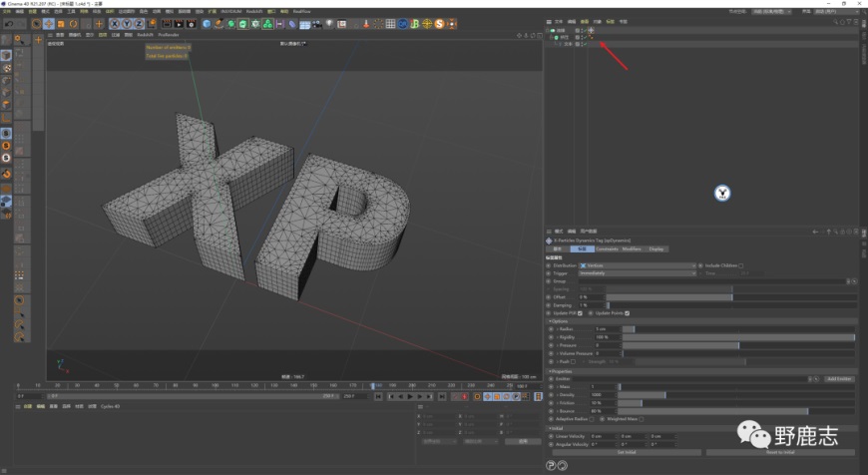868x475 pixels.
Task: Adjust the Rigidity slider
Action: click(738, 337)
